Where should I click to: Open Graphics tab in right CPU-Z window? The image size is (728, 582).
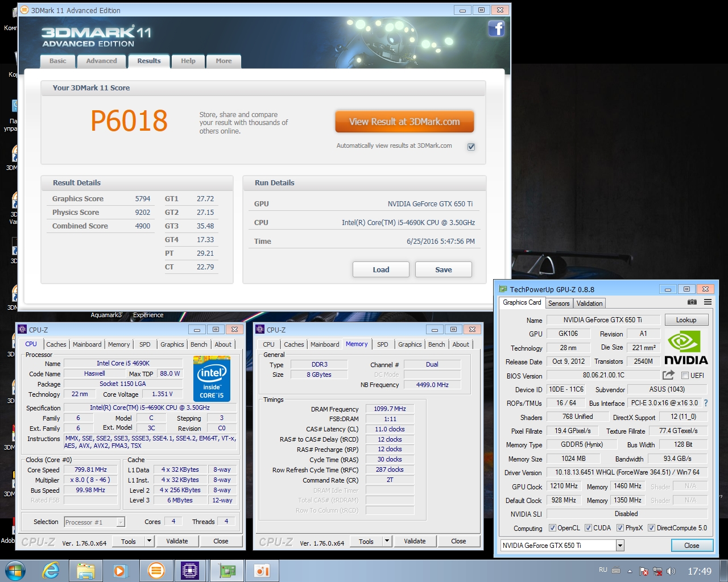409,344
